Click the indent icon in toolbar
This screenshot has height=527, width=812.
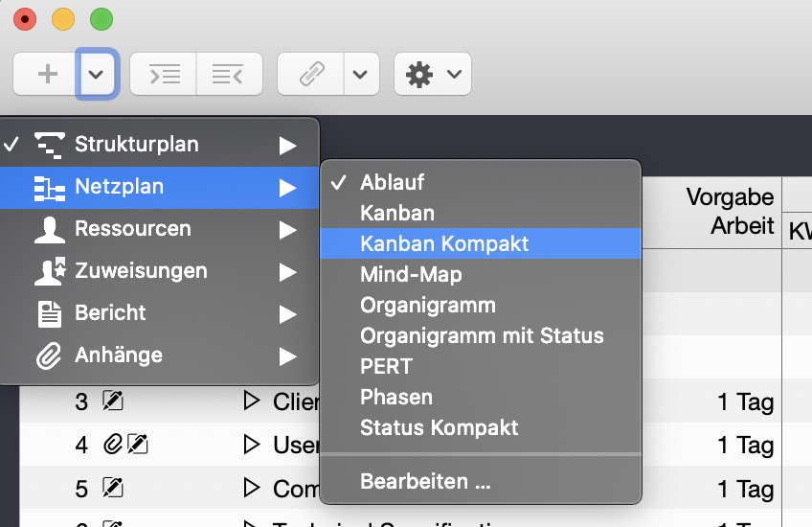[164, 75]
